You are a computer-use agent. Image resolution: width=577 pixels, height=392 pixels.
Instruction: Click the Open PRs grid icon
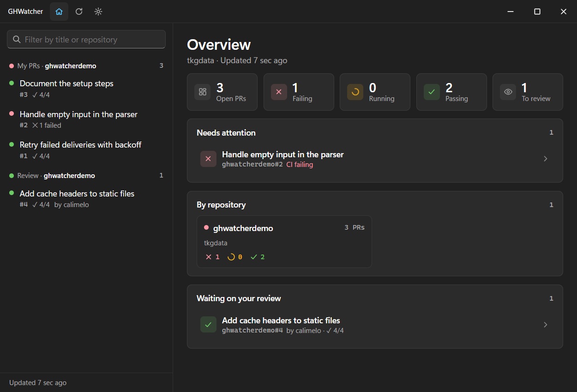202,92
